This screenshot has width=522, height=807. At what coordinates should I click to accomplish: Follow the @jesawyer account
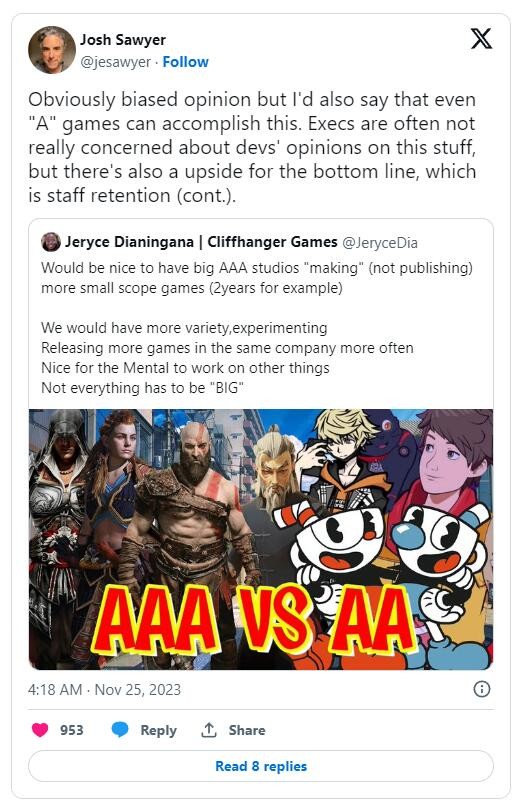coord(185,62)
